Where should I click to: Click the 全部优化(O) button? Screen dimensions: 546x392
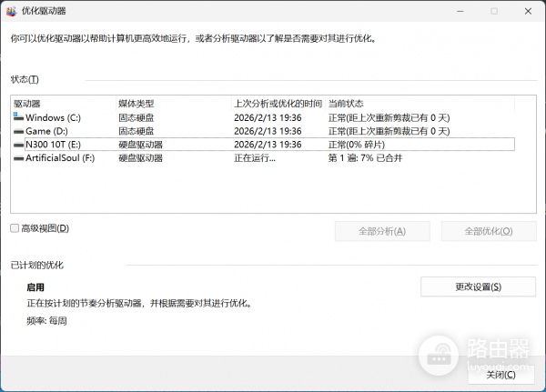(x=489, y=231)
